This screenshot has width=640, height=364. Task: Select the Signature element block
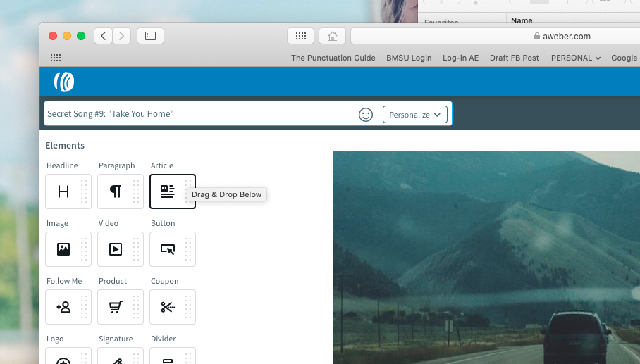point(121,356)
